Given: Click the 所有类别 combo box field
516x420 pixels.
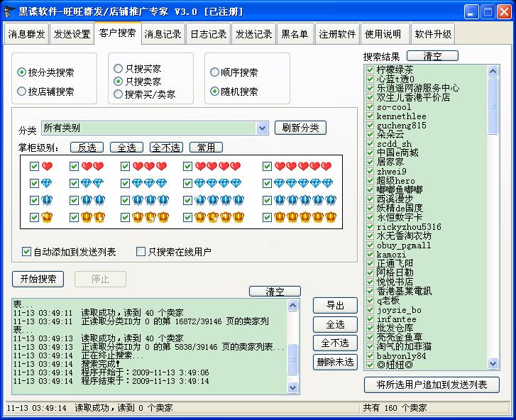Looking at the screenshot, I should coord(155,128).
